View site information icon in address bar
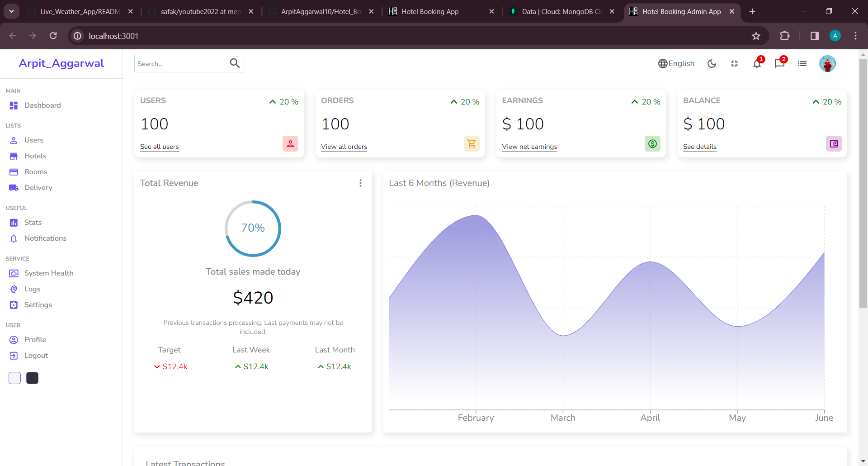The image size is (868, 466). [x=78, y=36]
